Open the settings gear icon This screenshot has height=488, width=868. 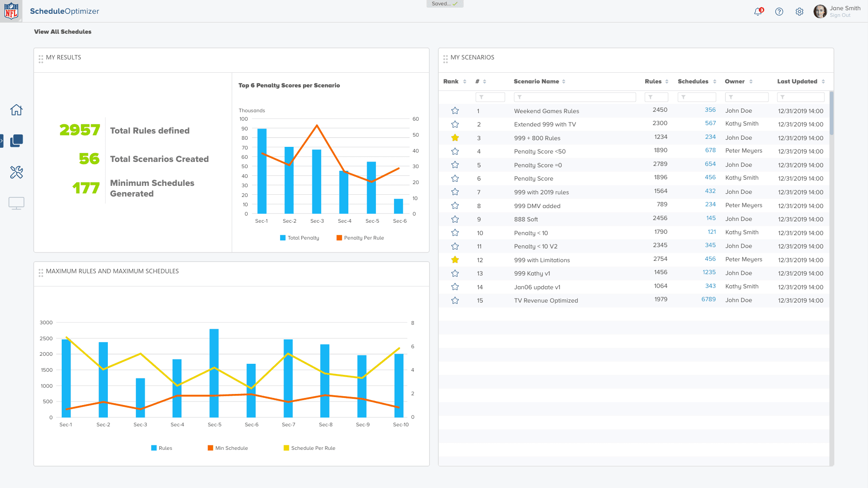(x=799, y=12)
